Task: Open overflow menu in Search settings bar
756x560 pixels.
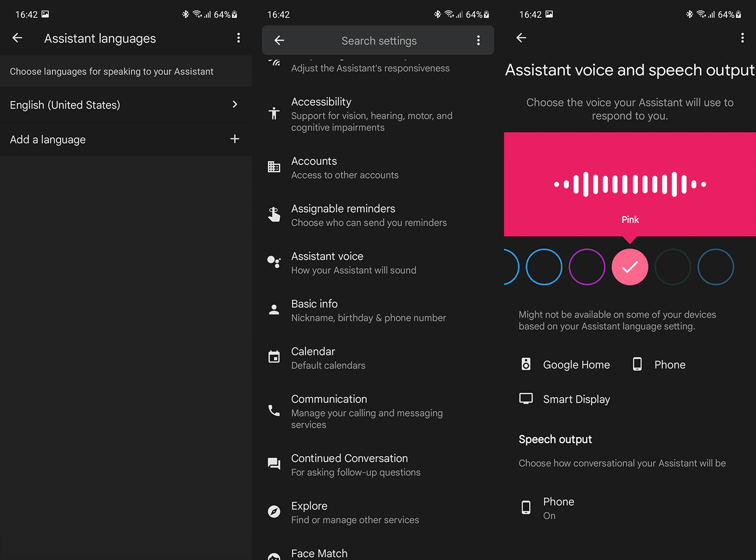Action: [478, 40]
